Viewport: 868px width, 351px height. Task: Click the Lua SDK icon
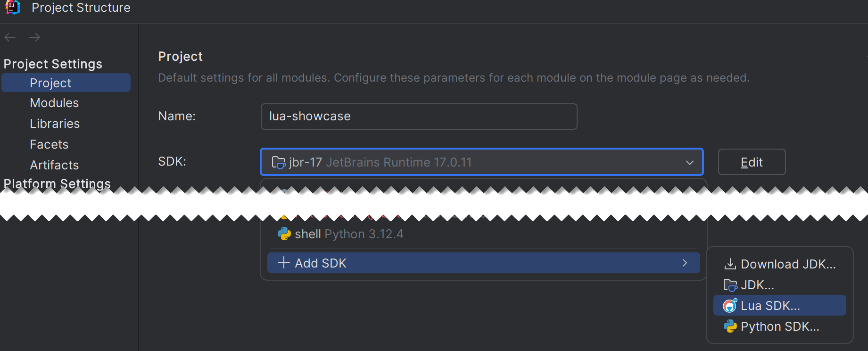point(730,306)
